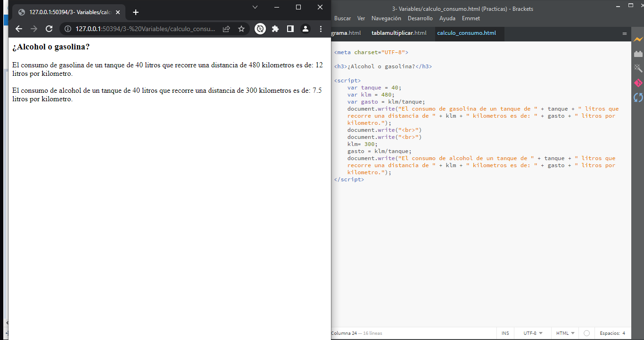This screenshot has width=644, height=340.
Task: Click the 'var klm = 480;' code line
Action: (371, 95)
